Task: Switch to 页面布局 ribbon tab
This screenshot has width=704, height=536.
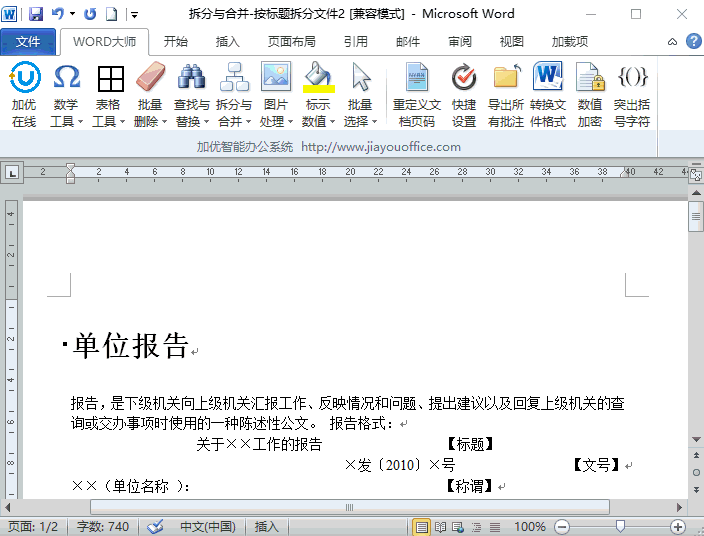Action: (x=292, y=42)
